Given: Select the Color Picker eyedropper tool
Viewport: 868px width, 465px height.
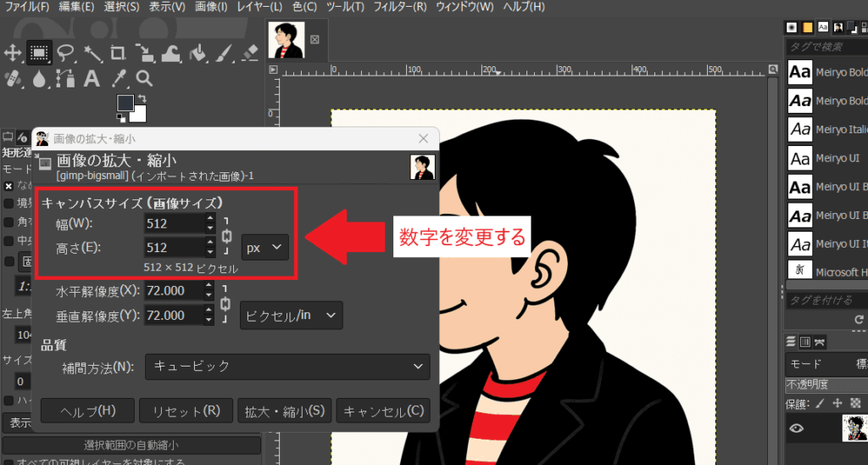Looking at the screenshot, I should 119,79.
